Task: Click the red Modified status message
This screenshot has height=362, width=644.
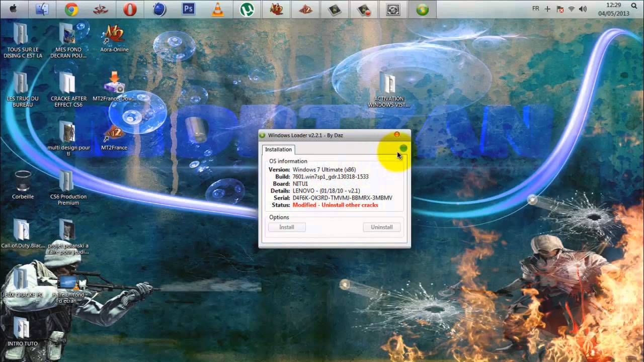Action: pos(335,205)
